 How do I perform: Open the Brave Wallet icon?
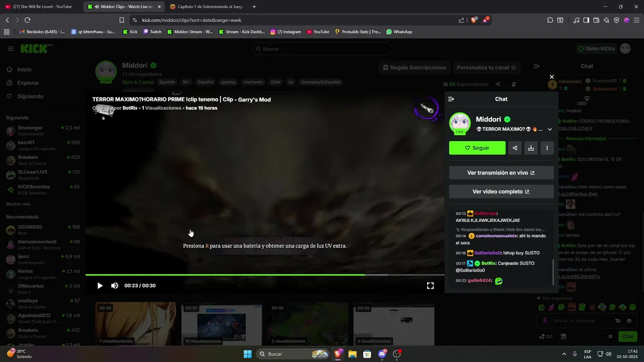pyautogui.click(x=596, y=20)
